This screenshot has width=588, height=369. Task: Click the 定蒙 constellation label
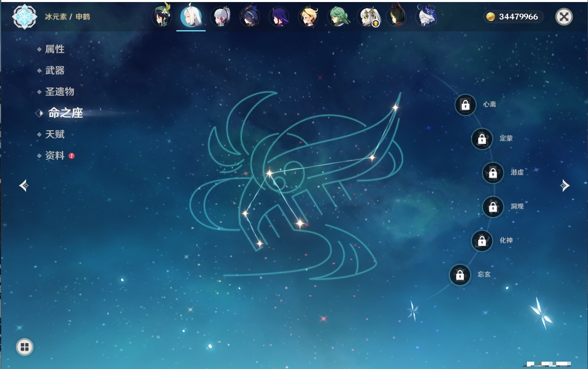506,138
